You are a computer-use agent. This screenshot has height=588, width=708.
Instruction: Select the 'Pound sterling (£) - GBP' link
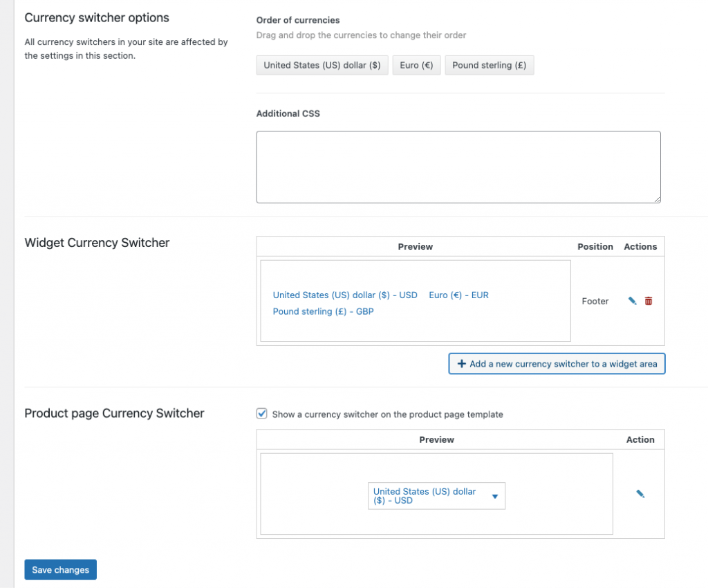tap(323, 311)
